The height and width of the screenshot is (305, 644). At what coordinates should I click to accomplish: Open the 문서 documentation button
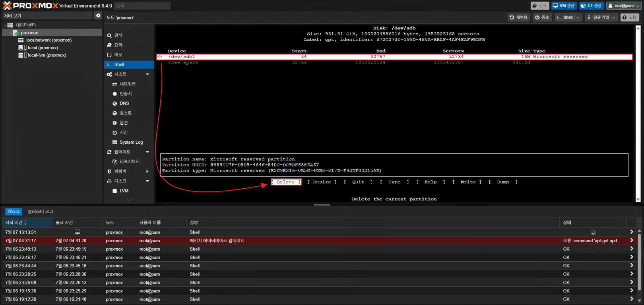click(x=540, y=6)
